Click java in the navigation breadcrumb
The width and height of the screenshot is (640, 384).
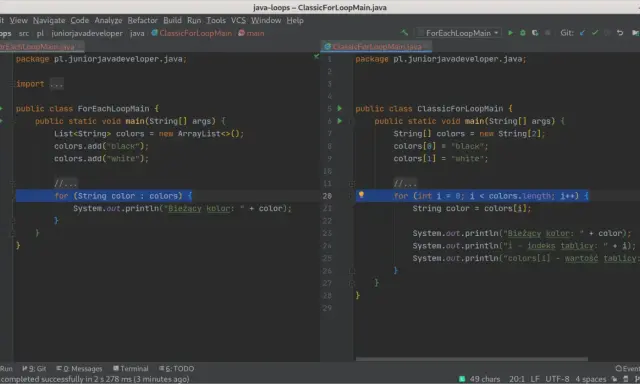pos(137,33)
